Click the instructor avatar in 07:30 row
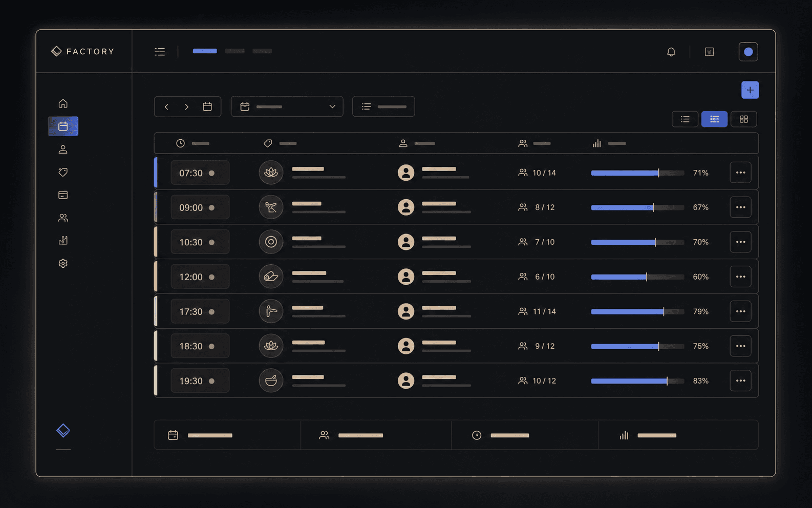 coord(406,173)
